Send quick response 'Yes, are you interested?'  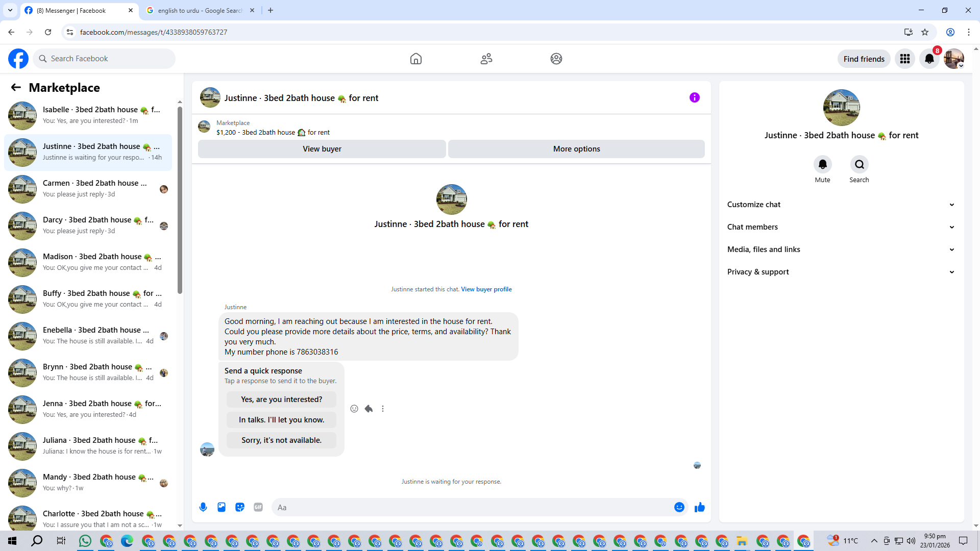281,399
